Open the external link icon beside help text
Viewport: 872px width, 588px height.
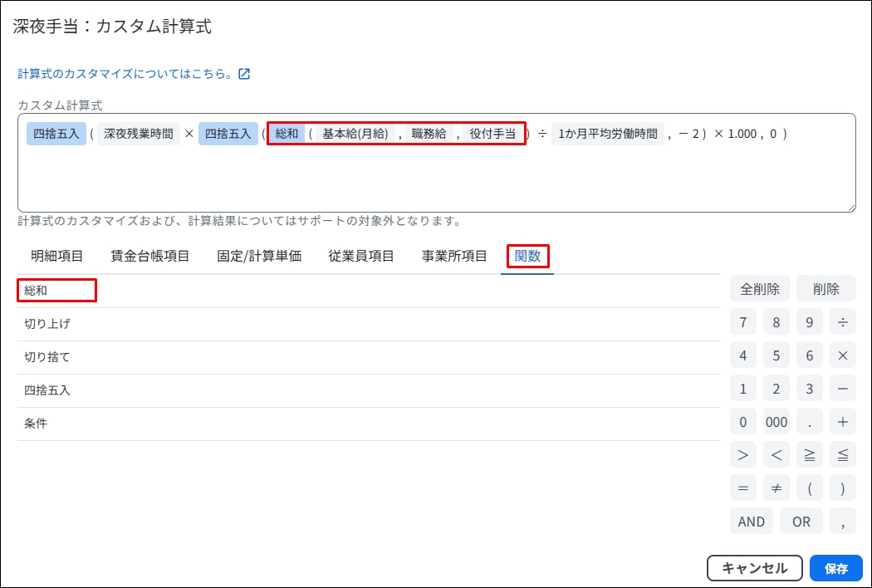pos(244,74)
